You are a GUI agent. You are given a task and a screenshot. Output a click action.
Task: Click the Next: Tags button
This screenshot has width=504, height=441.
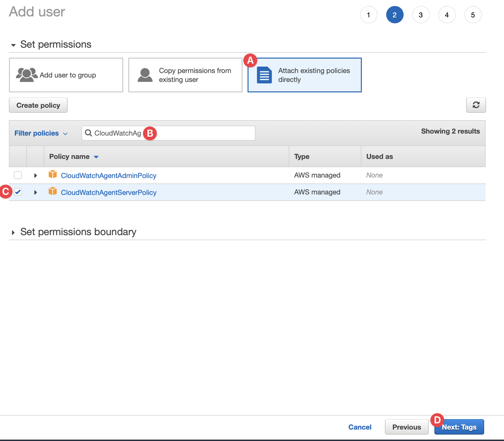point(459,427)
